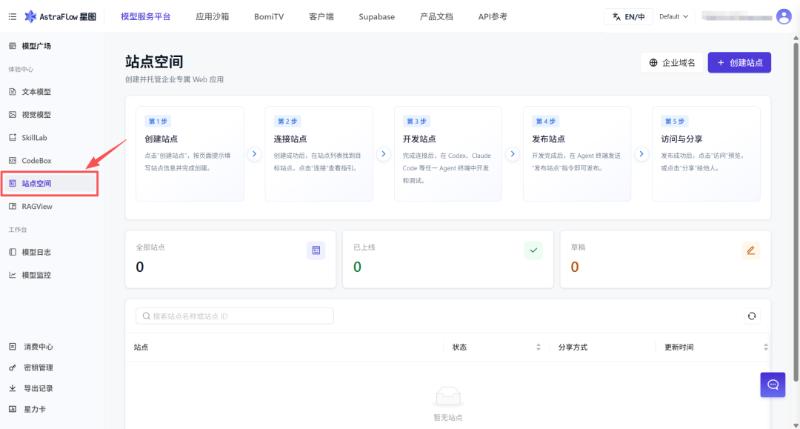Screen dimensions: 800x429
Task: Click the 全部站点 count 0
Action: coord(140,267)
